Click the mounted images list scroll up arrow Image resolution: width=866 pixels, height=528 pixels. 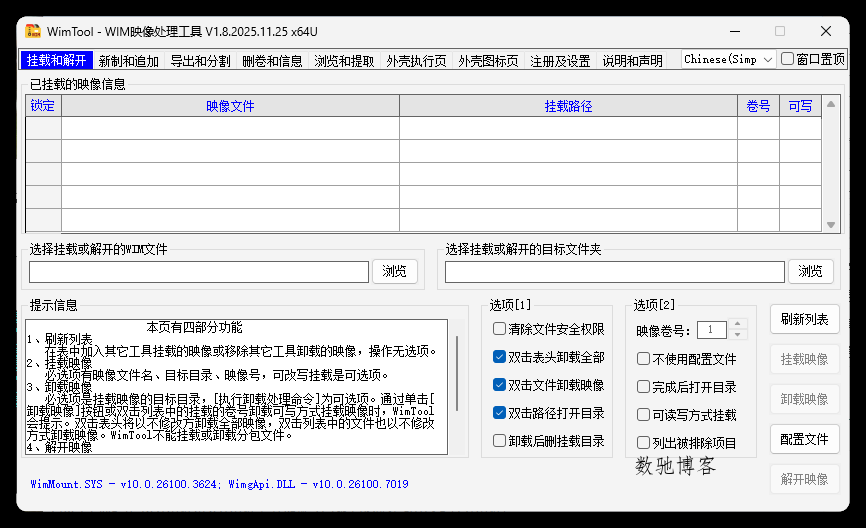click(x=831, y=104)
